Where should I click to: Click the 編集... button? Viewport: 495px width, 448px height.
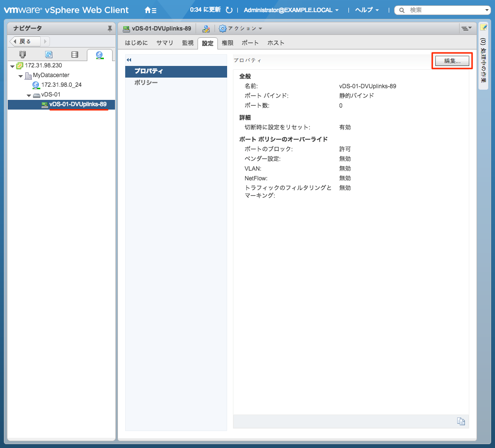tap(452, 61)
